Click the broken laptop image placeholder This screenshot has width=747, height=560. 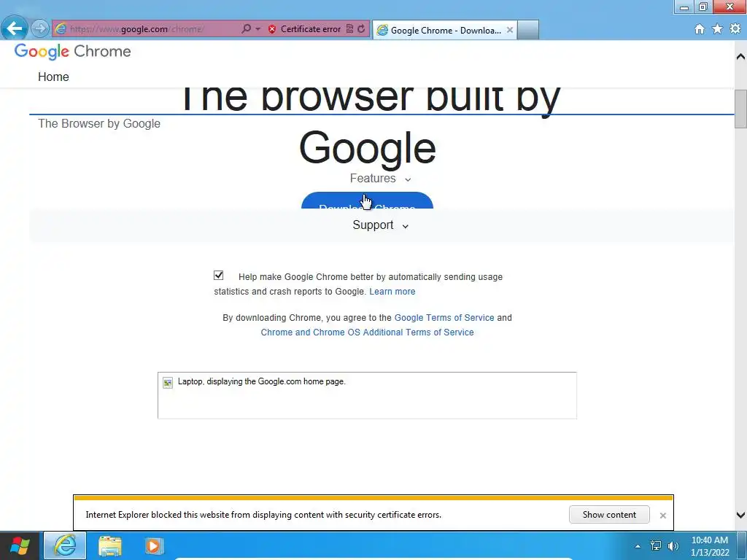[368, 396]
